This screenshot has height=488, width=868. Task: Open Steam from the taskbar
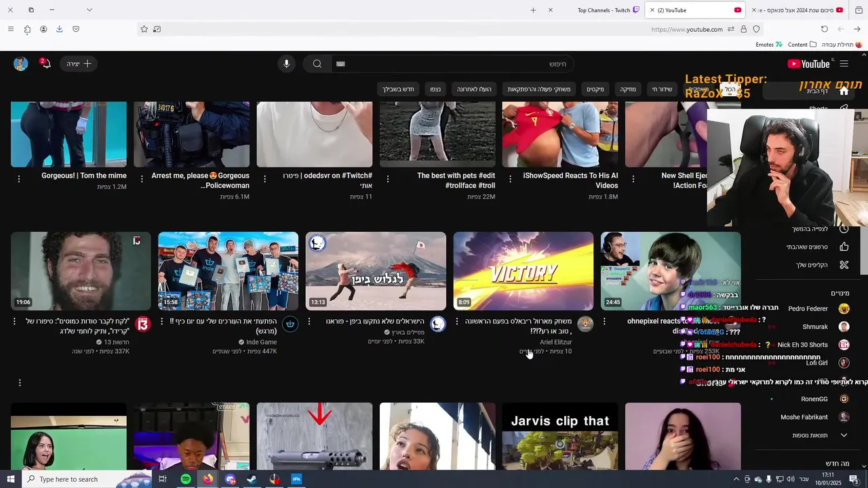pyautogui.click(x=252, y=479)
